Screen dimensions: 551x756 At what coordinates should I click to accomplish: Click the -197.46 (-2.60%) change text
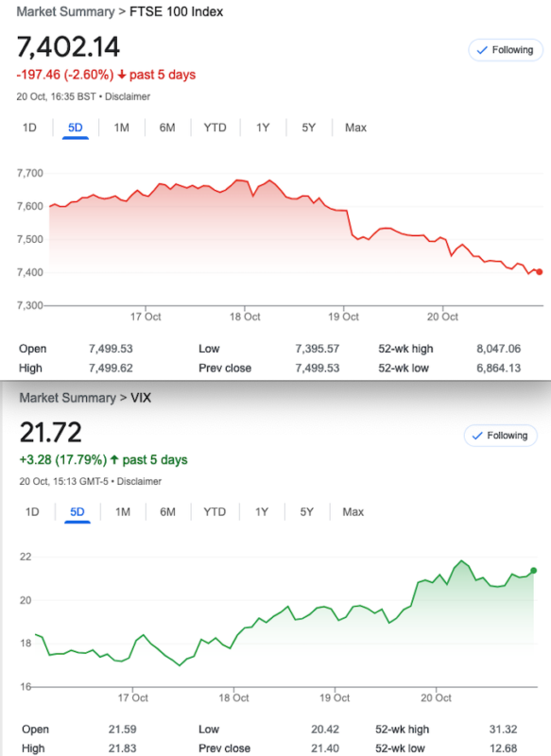(65, 75)
